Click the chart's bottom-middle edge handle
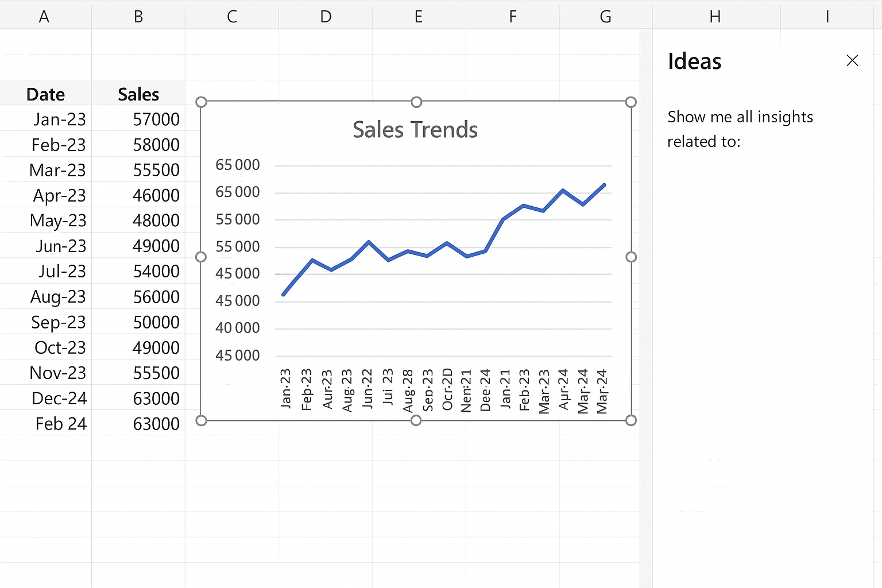The width and height of the screenshot is (882, 588). pos(416,420)
